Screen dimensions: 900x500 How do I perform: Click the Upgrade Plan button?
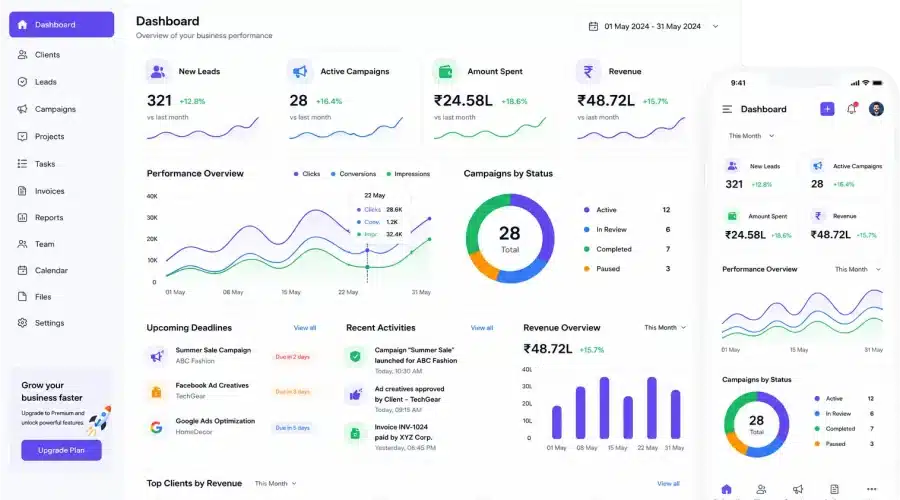(61, 450)
